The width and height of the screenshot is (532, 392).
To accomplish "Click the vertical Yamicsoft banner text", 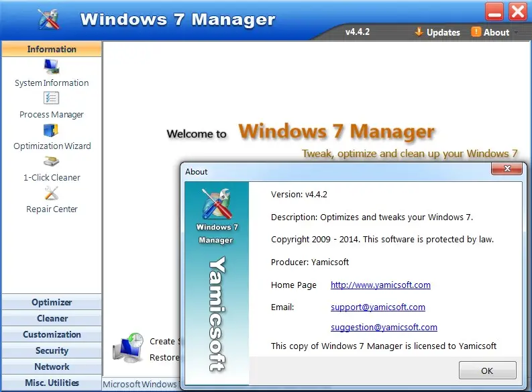I will tap(217, 314).
